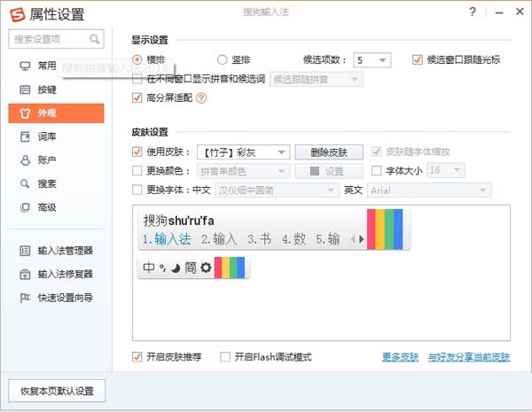Click the rainbow stripe on the candidate bar preview
This screenshot has width=532, height=412.
(x=385, y=229)
